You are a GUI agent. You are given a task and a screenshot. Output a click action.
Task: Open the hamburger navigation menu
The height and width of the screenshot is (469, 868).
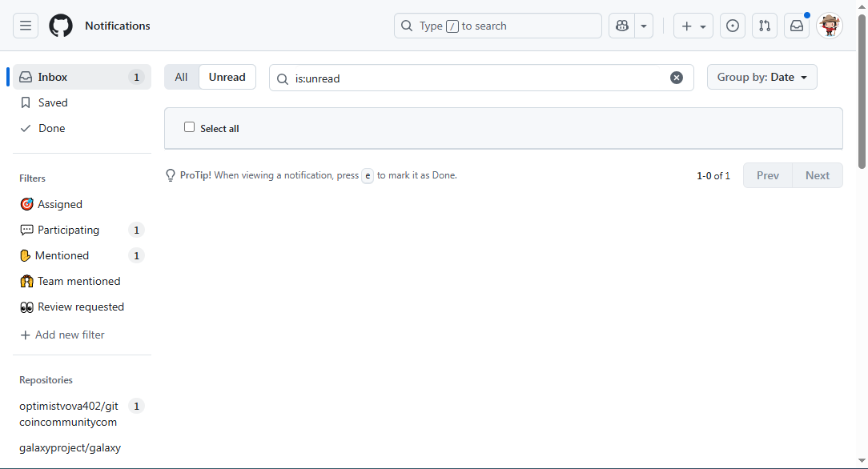point(26,26)
